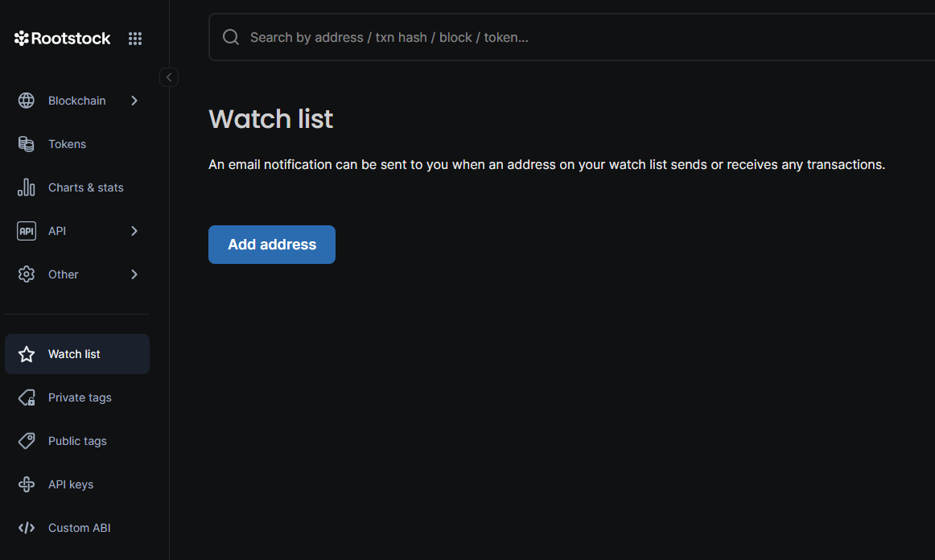
Task: Select the Blockchain globe icon
Action: 26,100
